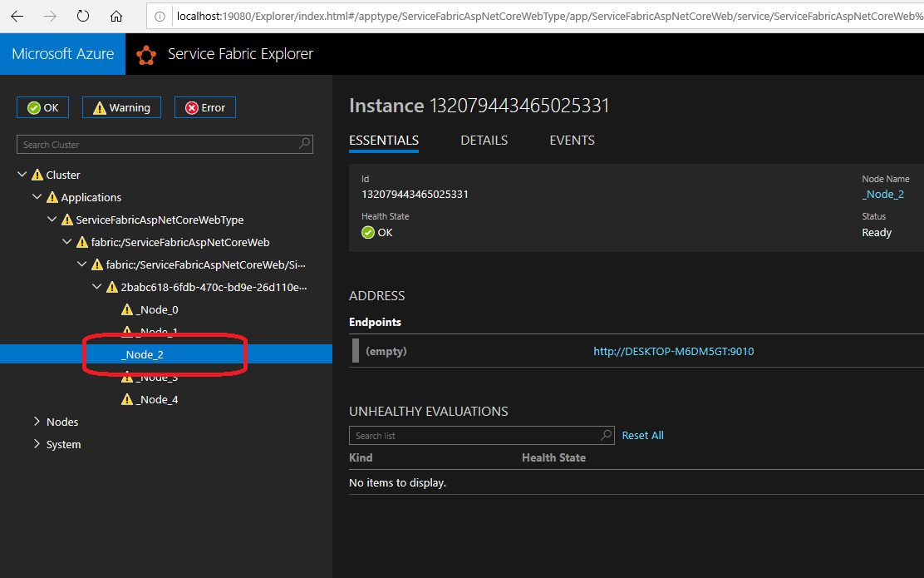Click the Ready status value
The height and width of the screenshot is (578, 924).
(x=877, y=232)
